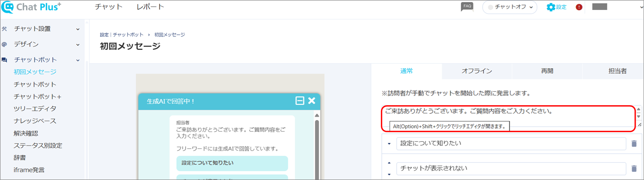
Task: Open 辞書 in the sidebar
Action: [x=20, y=158]
